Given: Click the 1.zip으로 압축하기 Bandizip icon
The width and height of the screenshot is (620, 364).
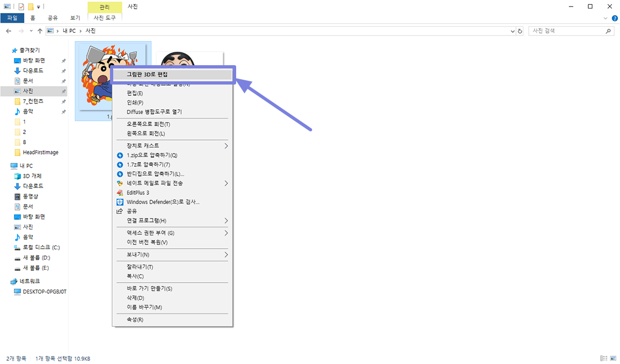Looking at the screenshot, I should [x=120, y=156].
